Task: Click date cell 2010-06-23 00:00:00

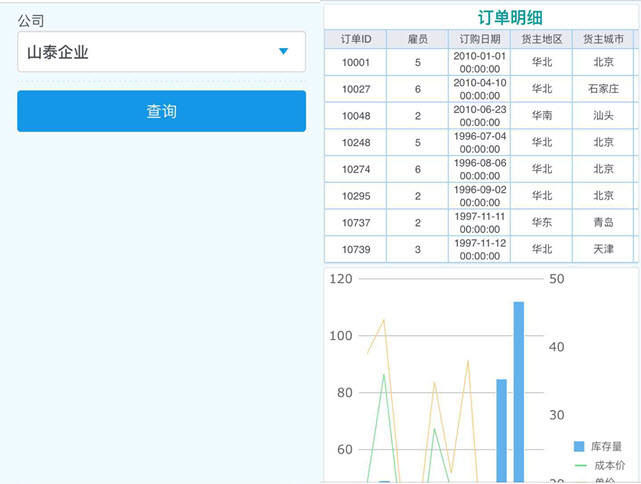Action: (480, 116)
